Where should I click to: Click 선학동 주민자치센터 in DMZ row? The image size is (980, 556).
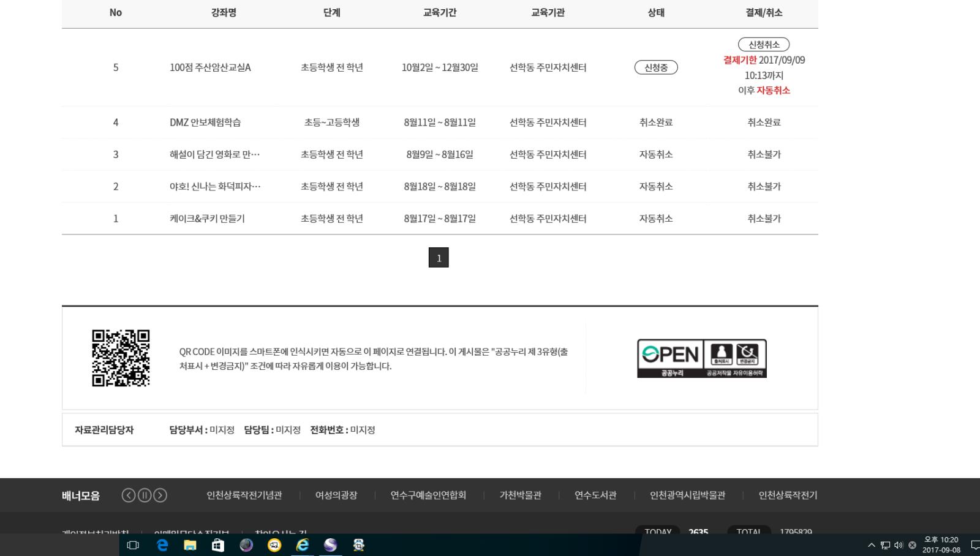[548, 122]
